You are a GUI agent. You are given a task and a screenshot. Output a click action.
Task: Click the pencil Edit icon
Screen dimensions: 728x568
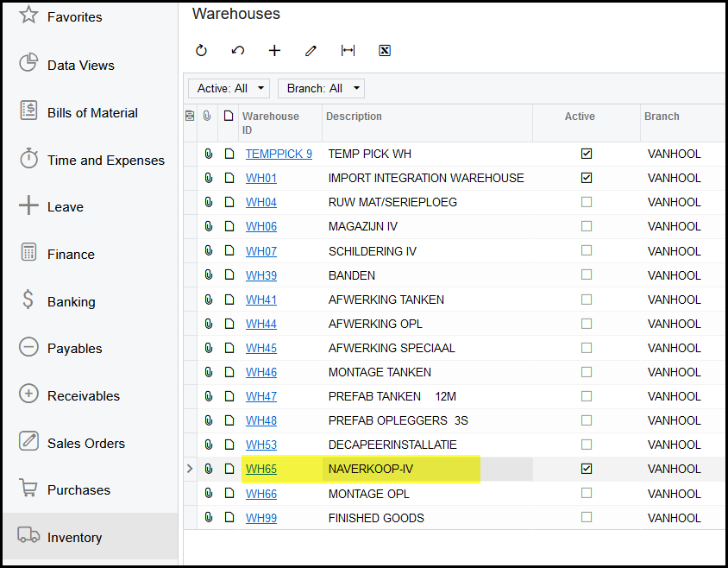pyautogui.click(x=311, y=51)
